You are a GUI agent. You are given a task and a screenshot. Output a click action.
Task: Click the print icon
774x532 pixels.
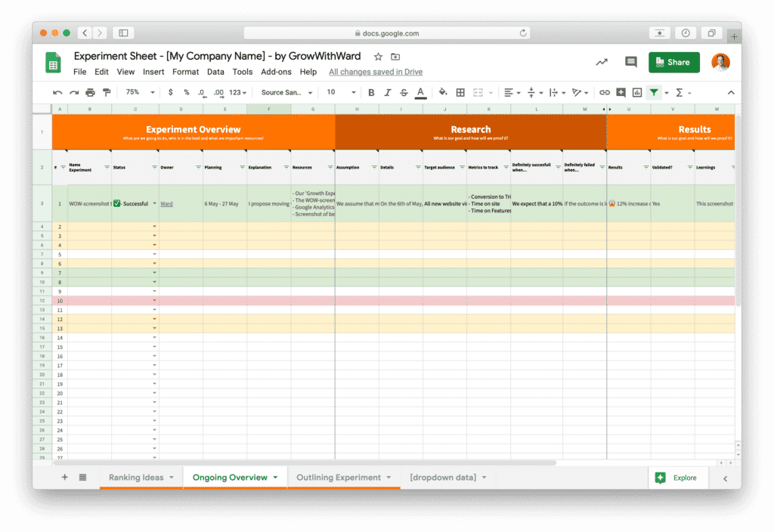click(x=90, y=92)
